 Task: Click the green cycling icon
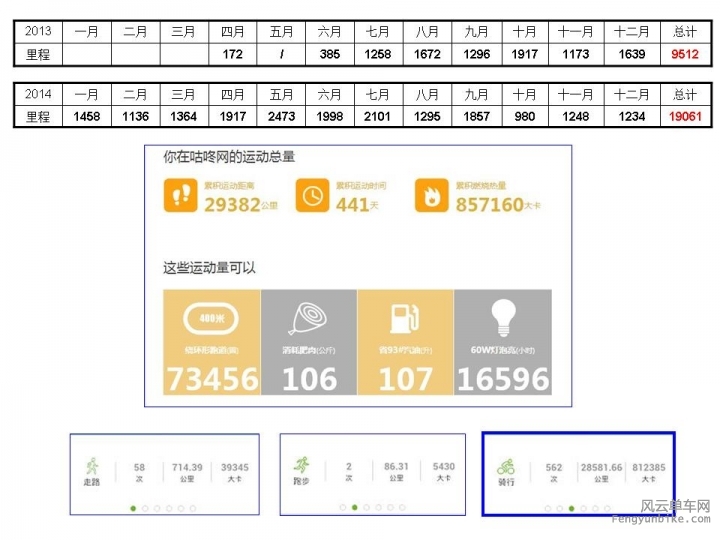(507, 467)
